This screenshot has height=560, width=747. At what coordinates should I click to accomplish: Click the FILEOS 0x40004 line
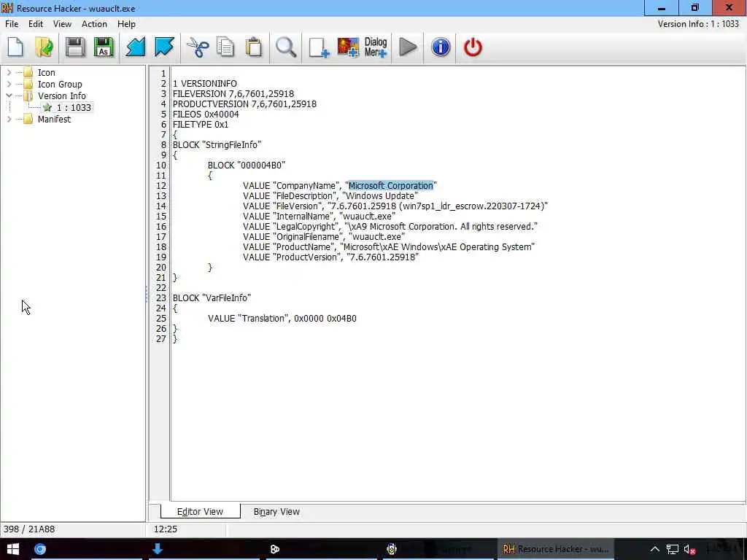point(206,114)
